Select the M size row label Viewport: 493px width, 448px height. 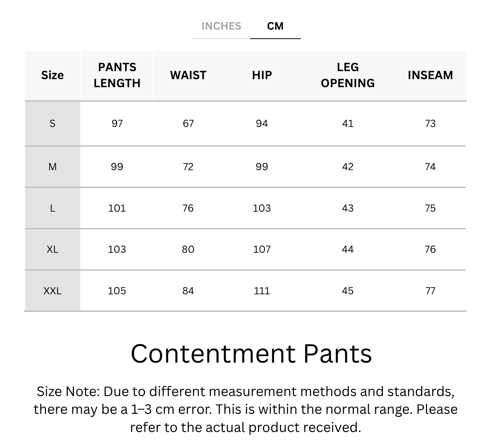pos(52,167)
